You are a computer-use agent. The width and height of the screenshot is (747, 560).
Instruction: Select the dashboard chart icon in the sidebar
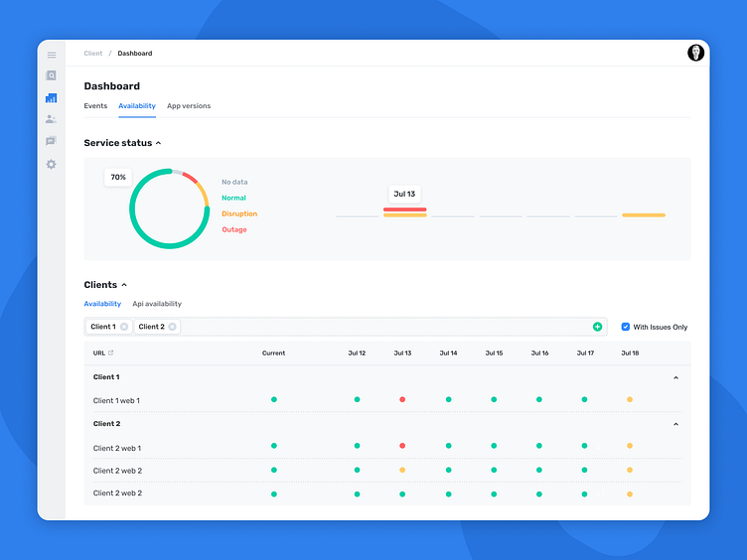(51, 98)
